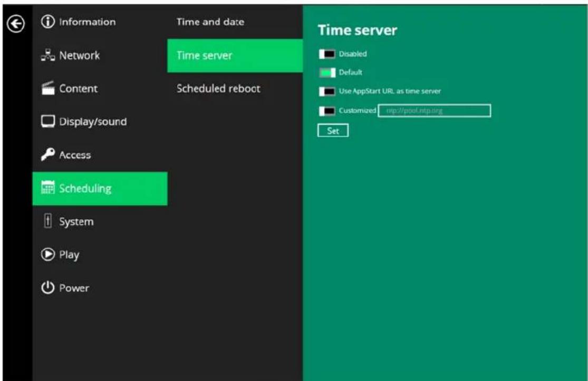Click the Information circle-i icon

point(47,22)
